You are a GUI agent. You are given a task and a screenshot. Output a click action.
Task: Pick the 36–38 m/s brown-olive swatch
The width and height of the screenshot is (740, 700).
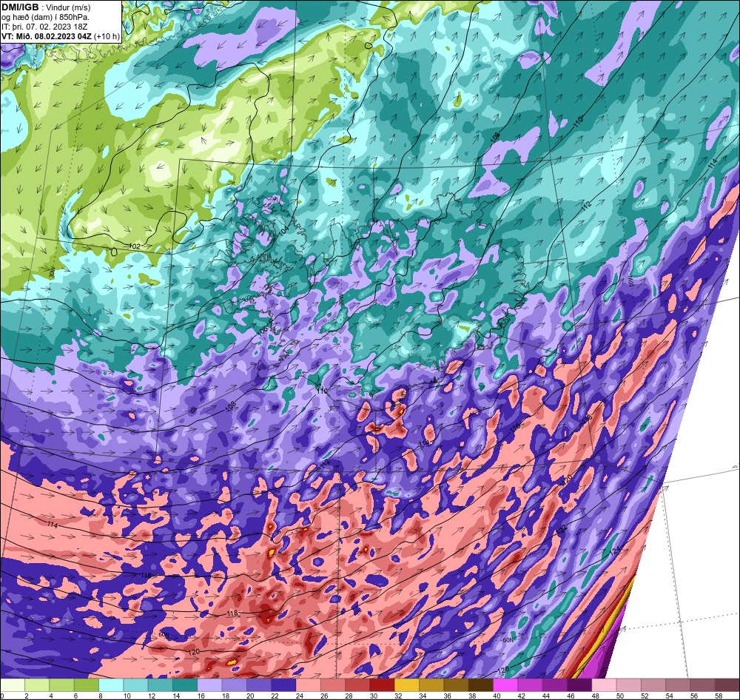455,684
